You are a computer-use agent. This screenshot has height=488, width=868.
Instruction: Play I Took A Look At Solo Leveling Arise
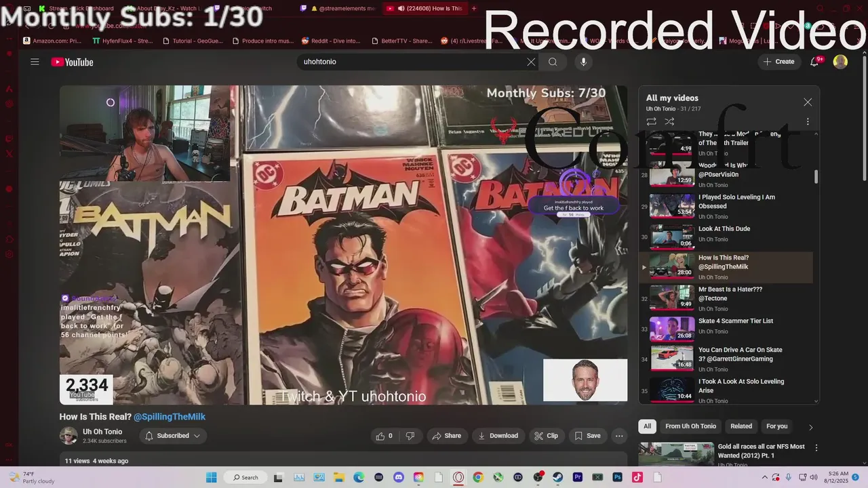tap(726, 390)
